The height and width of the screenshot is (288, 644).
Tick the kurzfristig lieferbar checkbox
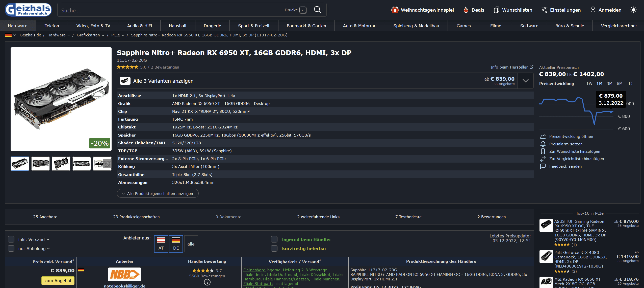point(274,248)
